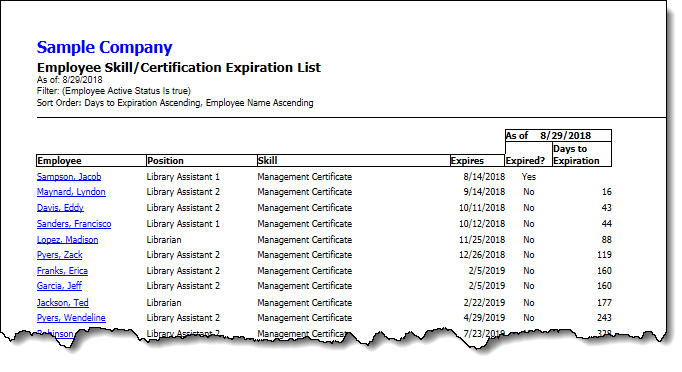Click the Expired? column header

pos(528,154)
